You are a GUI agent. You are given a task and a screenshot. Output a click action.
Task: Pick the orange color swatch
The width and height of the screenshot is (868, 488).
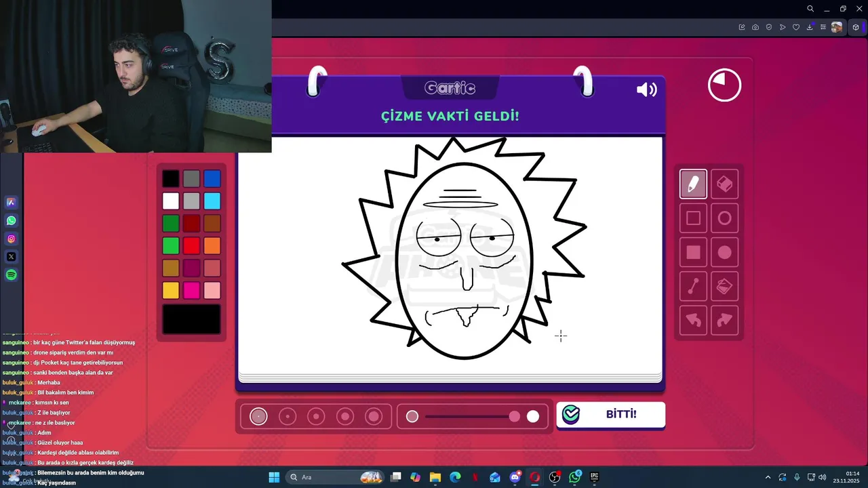[x=212, y=246]
